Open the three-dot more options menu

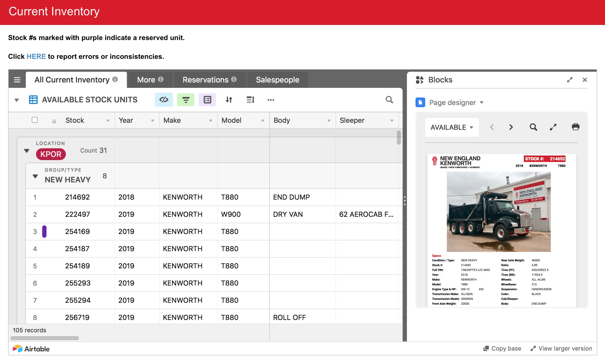point(271,100)
